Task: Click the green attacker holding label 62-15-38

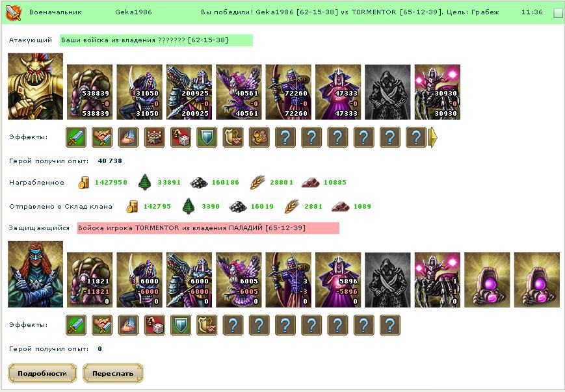Action: click(x=156, y=40)
